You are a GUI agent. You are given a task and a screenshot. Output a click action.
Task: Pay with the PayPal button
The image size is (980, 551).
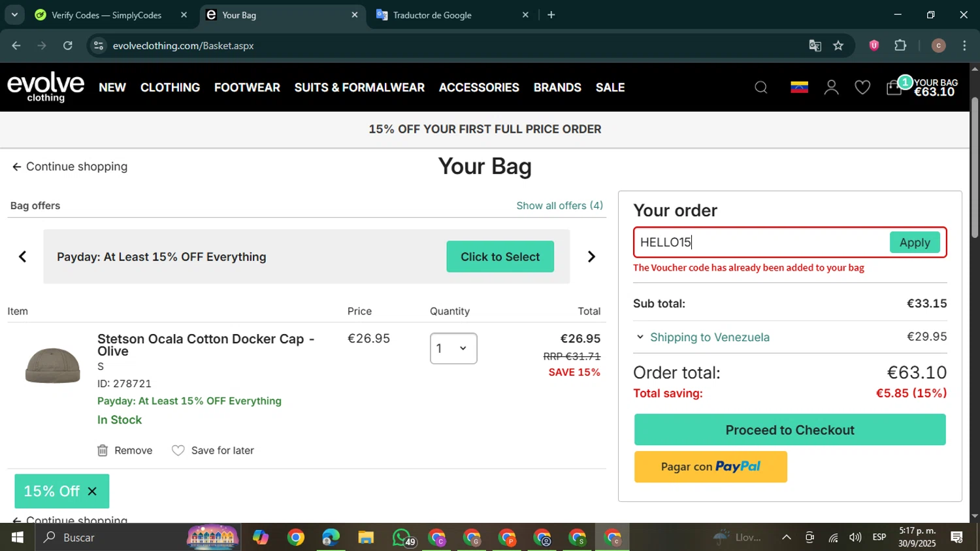pos(711,467)
